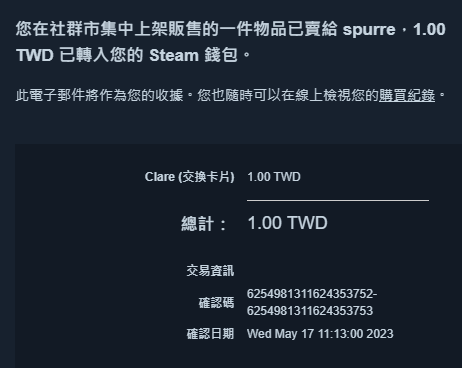Click the horizontal divider above the total
This screenshot has height=368, width=462.
click(x=338, y=200)
